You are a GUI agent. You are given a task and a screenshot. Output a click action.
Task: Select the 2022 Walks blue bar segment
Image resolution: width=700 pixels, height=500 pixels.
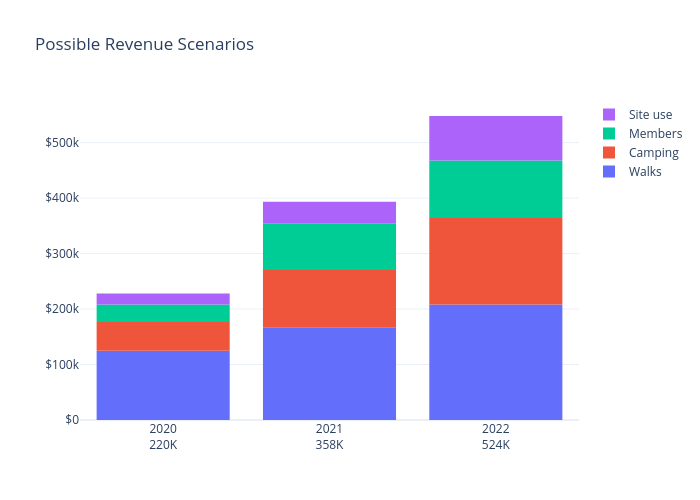point(495,362)
